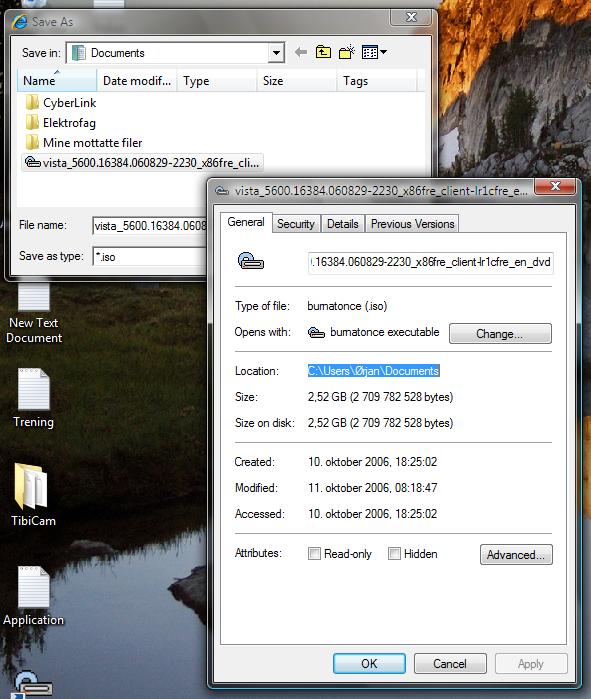This screenshot has width=591, height=699.
Task: Close the Save As dialog
Action: (411, 17)
